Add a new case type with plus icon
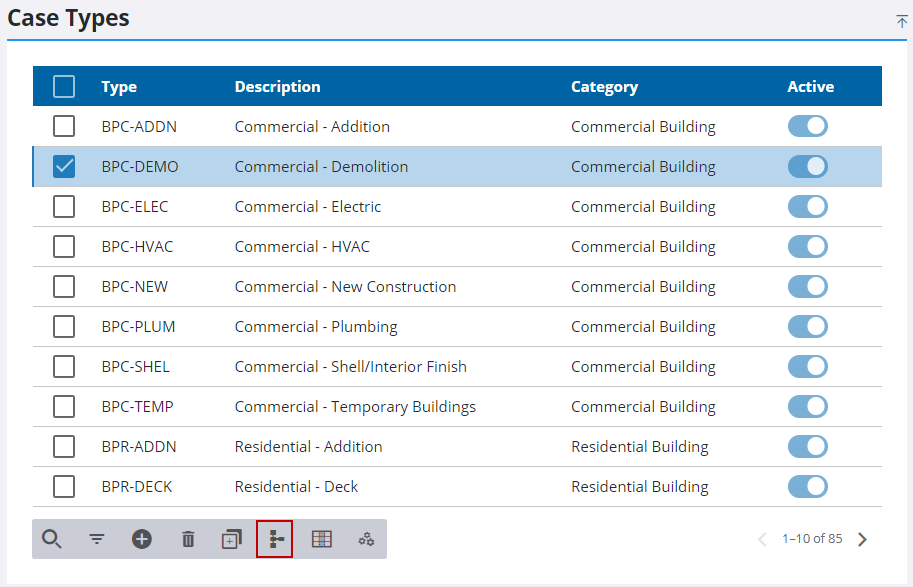Screen dimensions: 913x587 142,539
